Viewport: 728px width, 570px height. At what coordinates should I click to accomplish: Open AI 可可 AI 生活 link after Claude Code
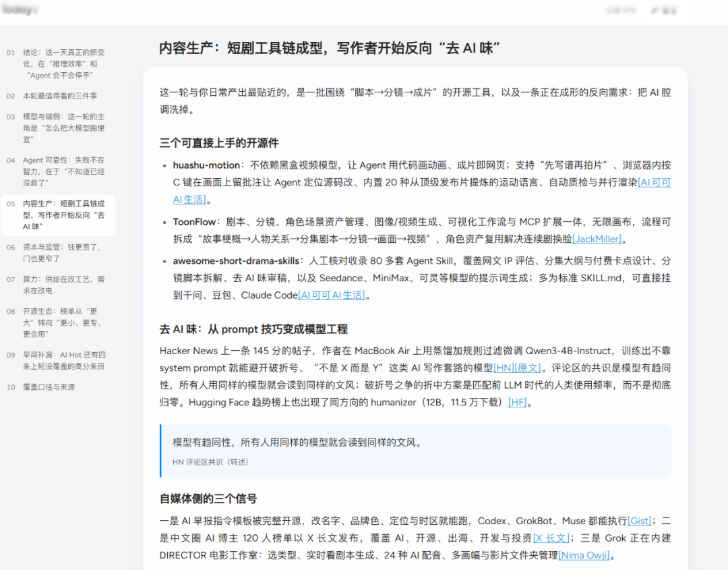[x=332, y=295]
